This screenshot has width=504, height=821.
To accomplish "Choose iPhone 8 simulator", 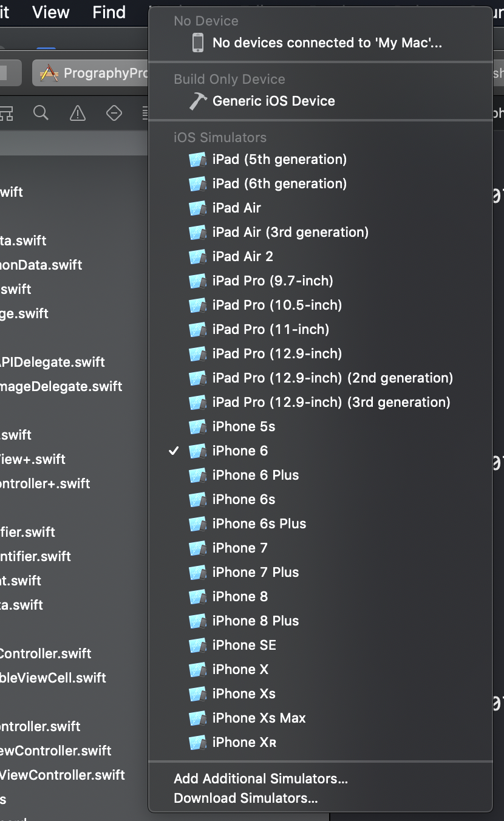I will (x=320, y=596).
